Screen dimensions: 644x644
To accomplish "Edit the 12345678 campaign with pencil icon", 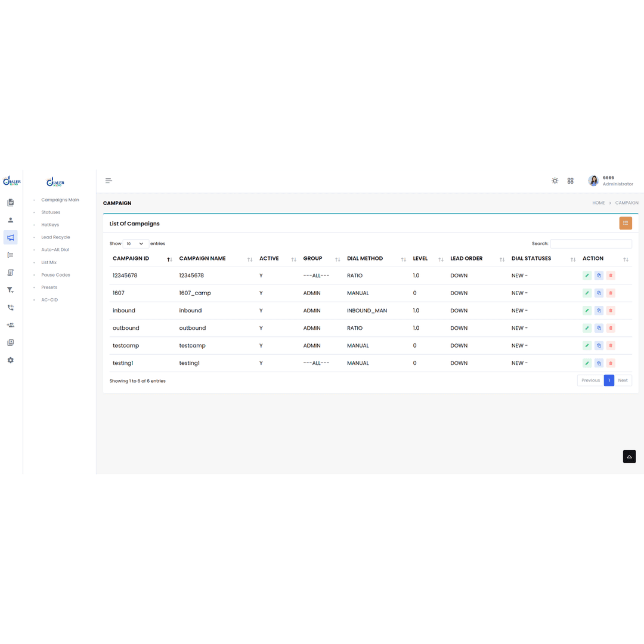I will click(587, 275).
